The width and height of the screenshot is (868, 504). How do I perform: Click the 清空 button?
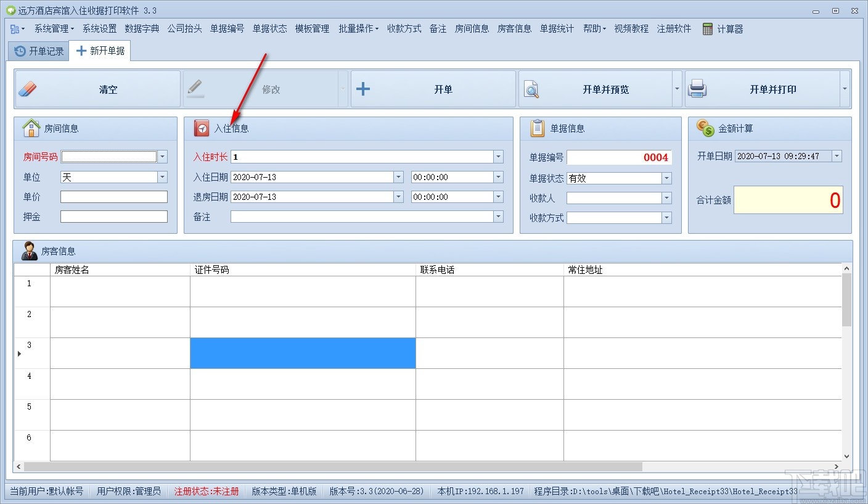(97, 89)
